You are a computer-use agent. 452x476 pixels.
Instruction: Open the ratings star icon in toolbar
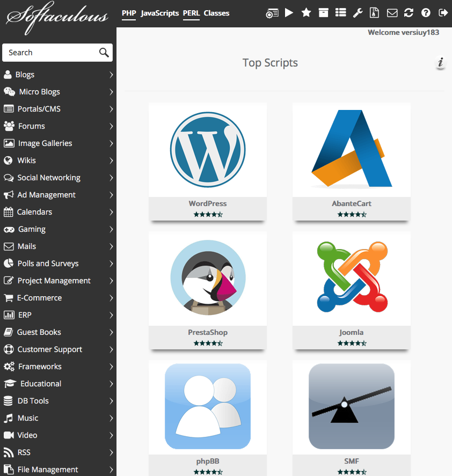[306, 13]
